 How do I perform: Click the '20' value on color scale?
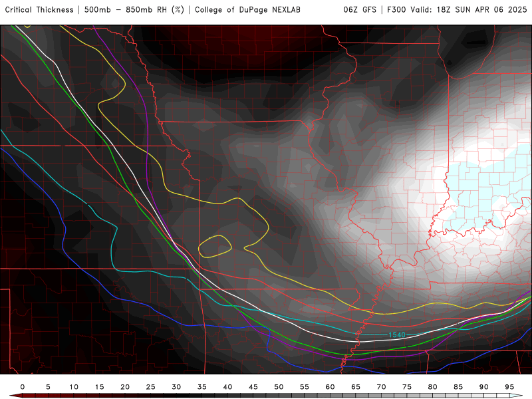coord(125,387)
